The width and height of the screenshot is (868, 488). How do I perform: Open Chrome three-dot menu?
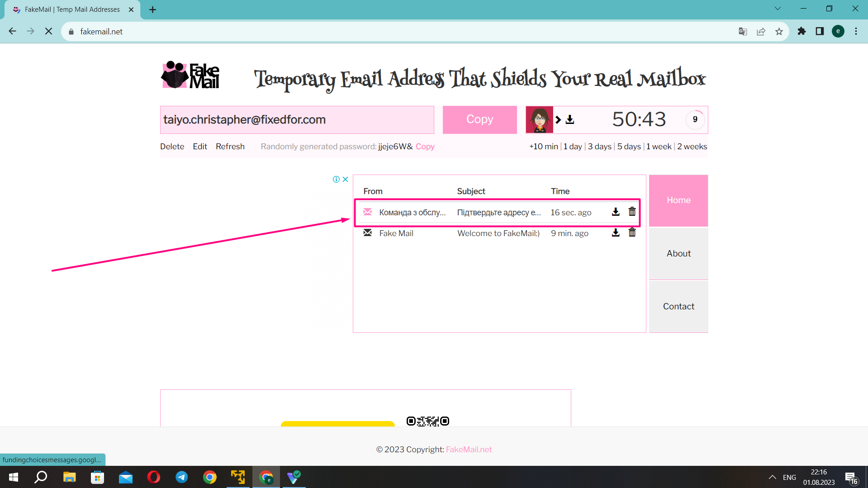[856, 32]
